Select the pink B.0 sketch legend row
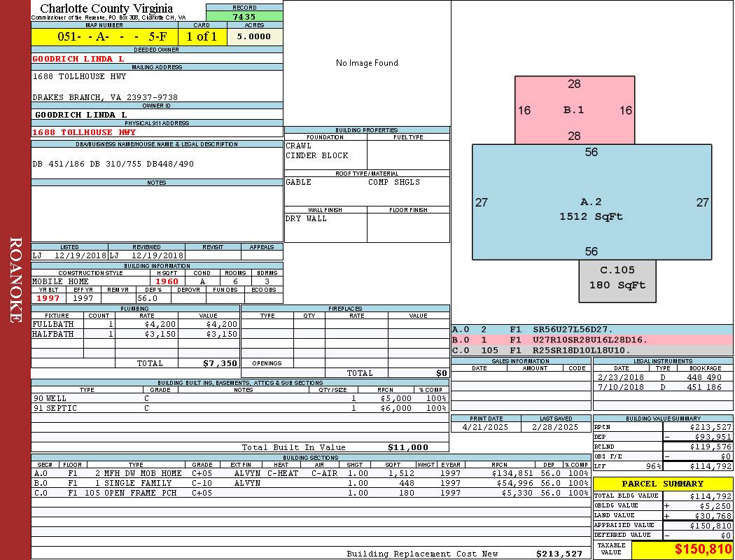735x560 pixels. coord(591,339)
